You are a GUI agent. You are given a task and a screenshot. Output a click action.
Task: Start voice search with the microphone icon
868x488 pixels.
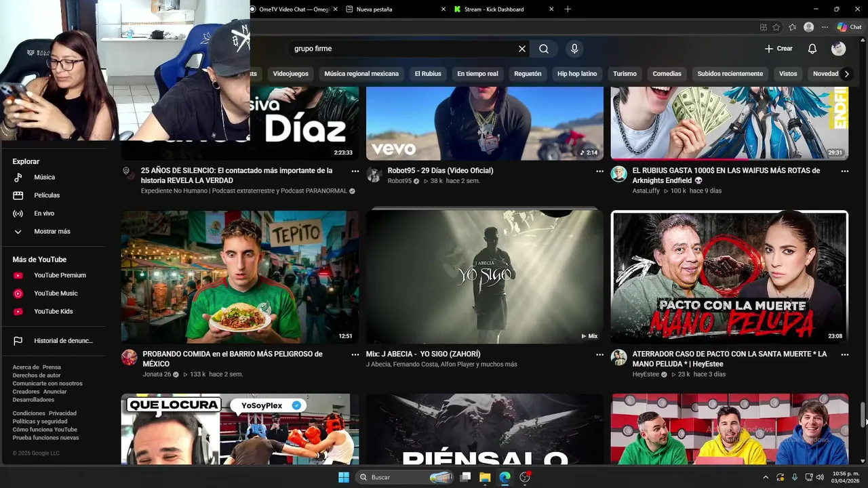click(574, 49)
